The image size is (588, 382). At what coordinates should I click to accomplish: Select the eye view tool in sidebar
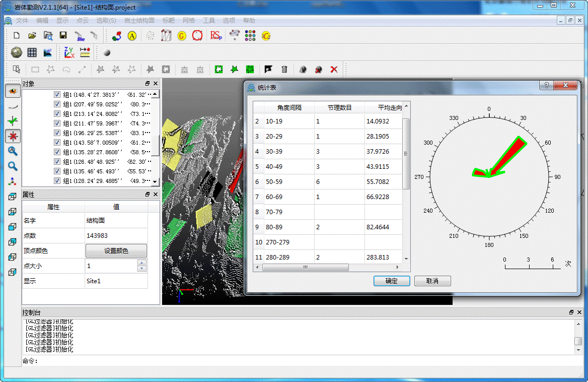tap(13, 91)
